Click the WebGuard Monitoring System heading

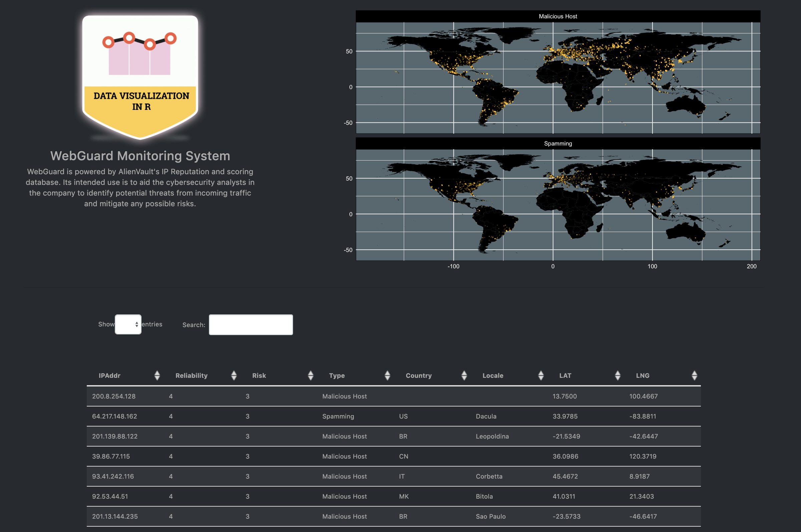pyautogui.click(x=140, y=156)
